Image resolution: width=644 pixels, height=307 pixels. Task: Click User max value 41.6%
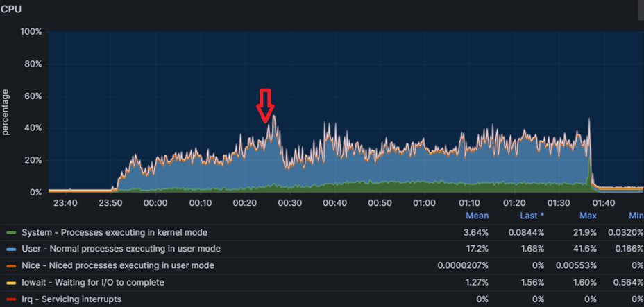584,249
